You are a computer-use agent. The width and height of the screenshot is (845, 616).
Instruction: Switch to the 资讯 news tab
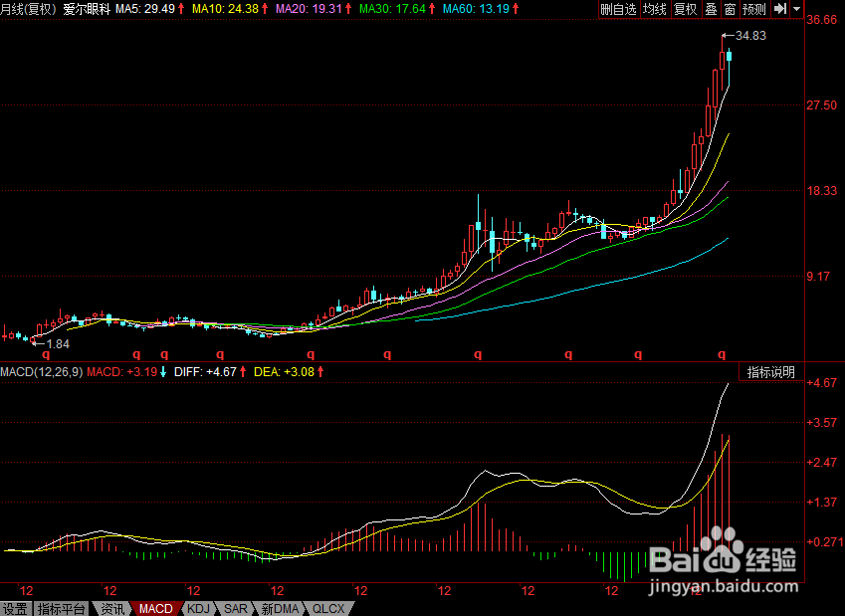click(111, 609)
